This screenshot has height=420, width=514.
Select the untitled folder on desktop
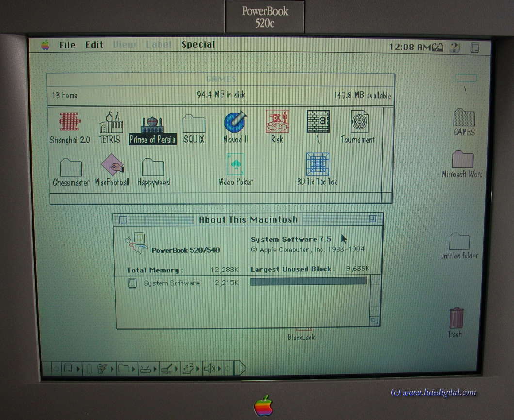[x=459, y=242]
